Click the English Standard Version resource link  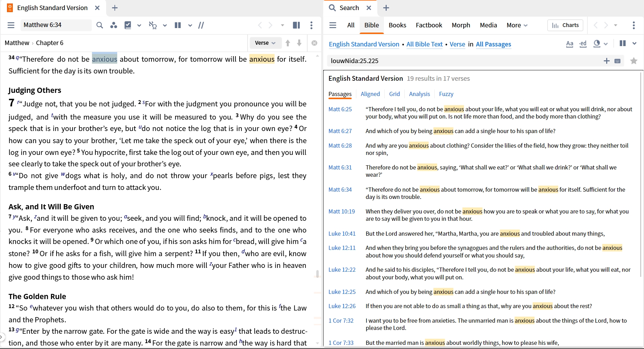point(364,44)
